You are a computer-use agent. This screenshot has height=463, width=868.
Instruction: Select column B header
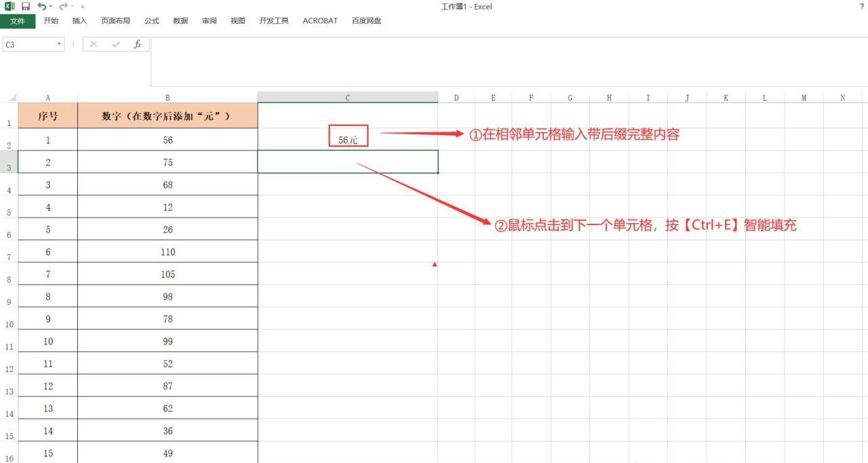click(x=167, y=98)
